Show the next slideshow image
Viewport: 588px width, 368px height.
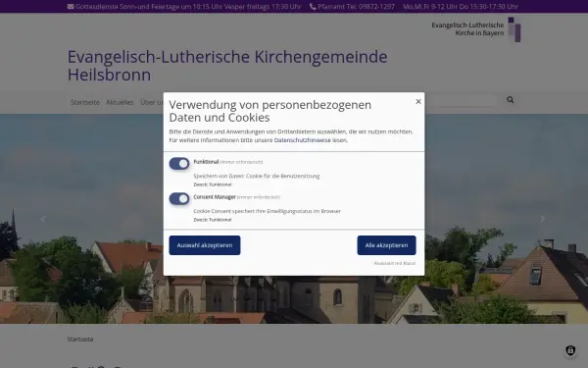coord(543,219)
